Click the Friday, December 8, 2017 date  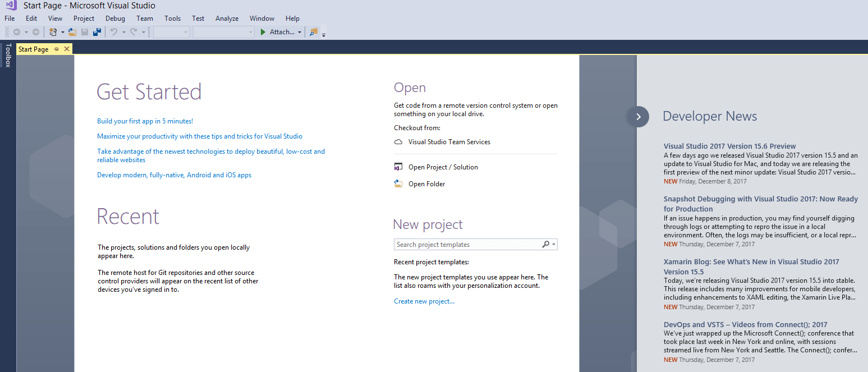pos(713,181)
